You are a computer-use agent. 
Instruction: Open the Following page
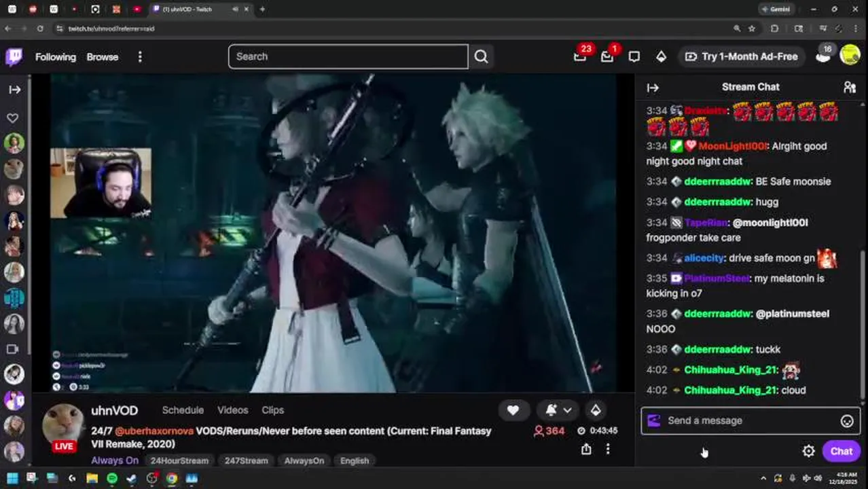[56, 57]
